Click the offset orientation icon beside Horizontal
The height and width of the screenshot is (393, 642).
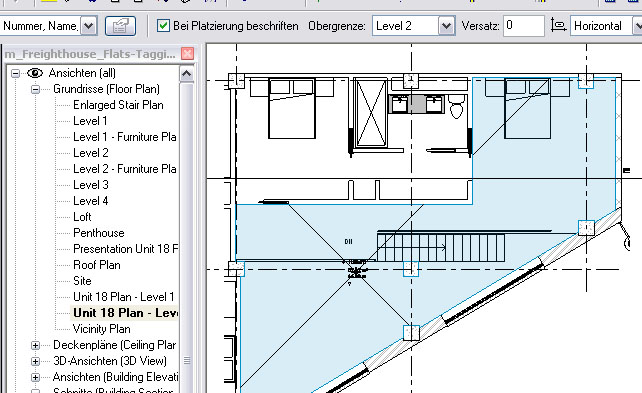(x=558, y=26)
